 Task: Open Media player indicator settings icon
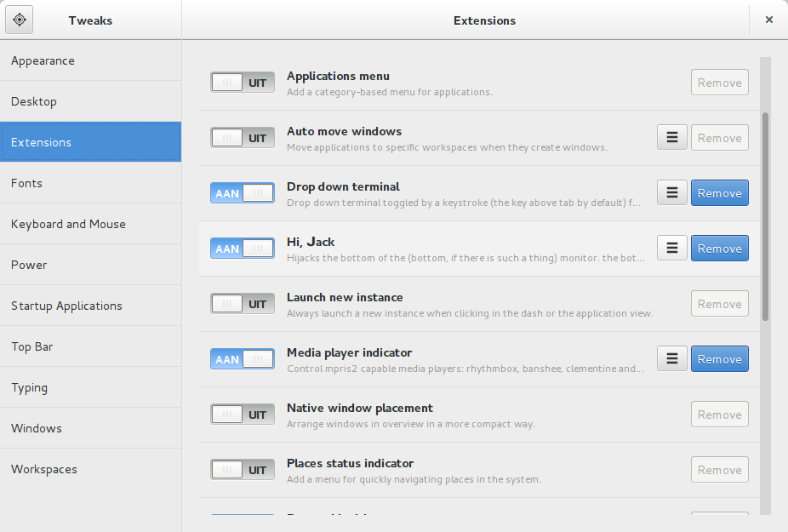pos(671,359)
